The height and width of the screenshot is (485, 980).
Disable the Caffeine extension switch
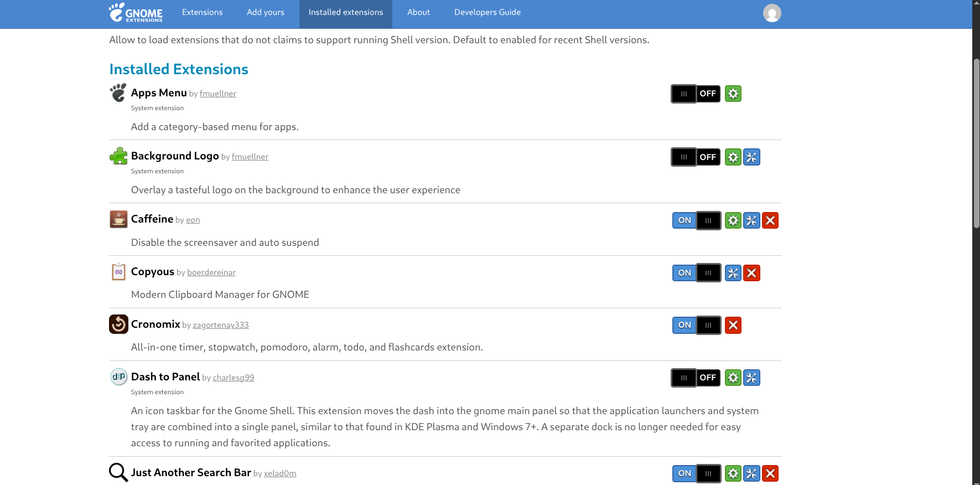[697, 220]
